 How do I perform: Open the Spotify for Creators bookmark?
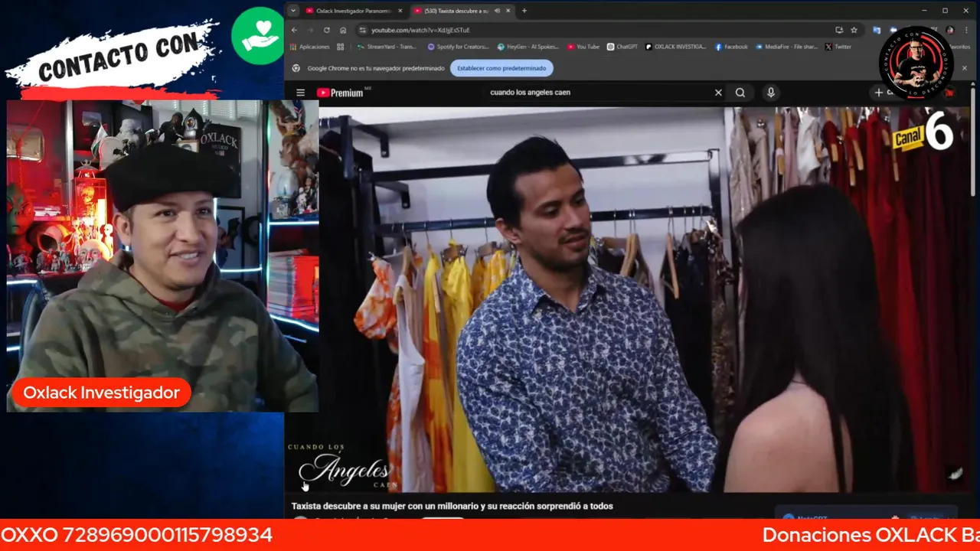[x=458, y=47]
